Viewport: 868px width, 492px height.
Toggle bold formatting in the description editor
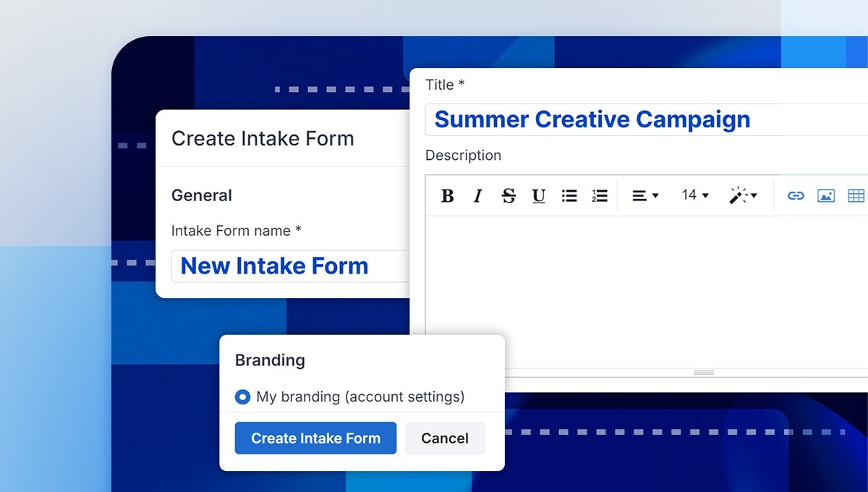tap(447, 195)
